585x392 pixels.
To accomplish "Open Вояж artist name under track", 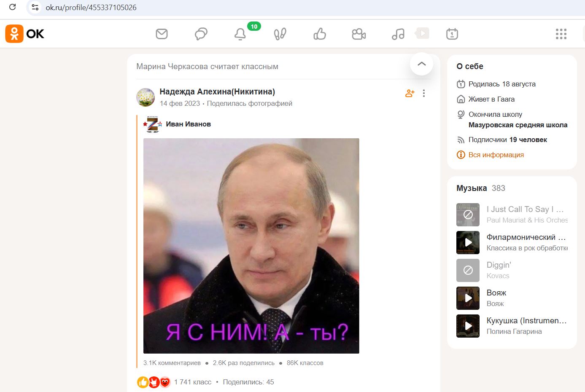I will 495,303.
